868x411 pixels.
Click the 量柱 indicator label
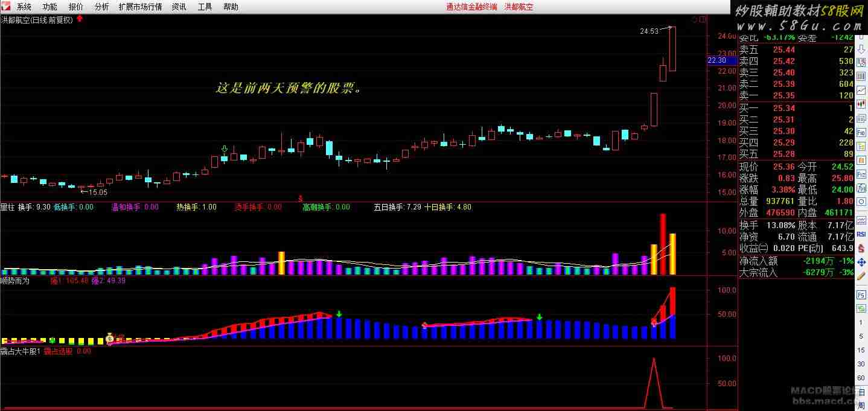[x=7, y=207]
